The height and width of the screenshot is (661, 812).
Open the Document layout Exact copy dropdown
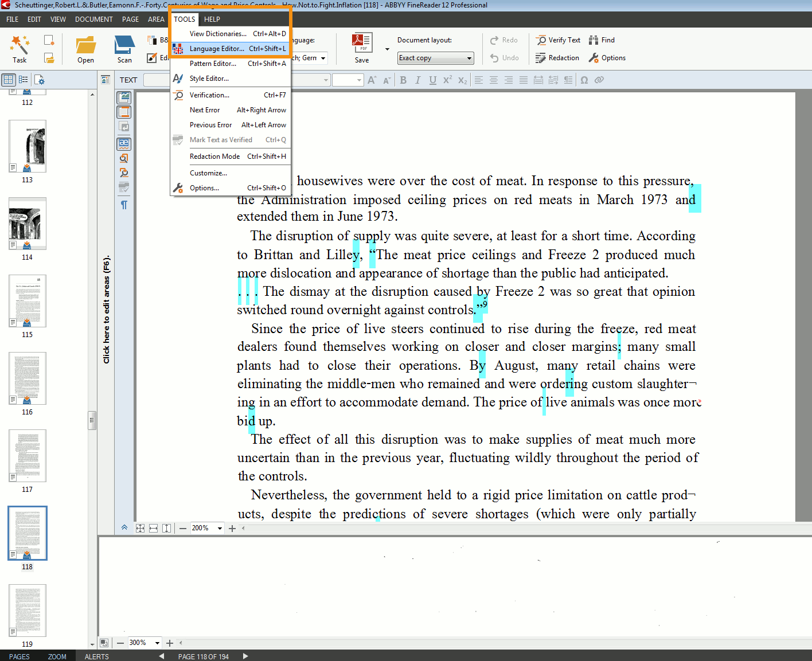[436, 58]
